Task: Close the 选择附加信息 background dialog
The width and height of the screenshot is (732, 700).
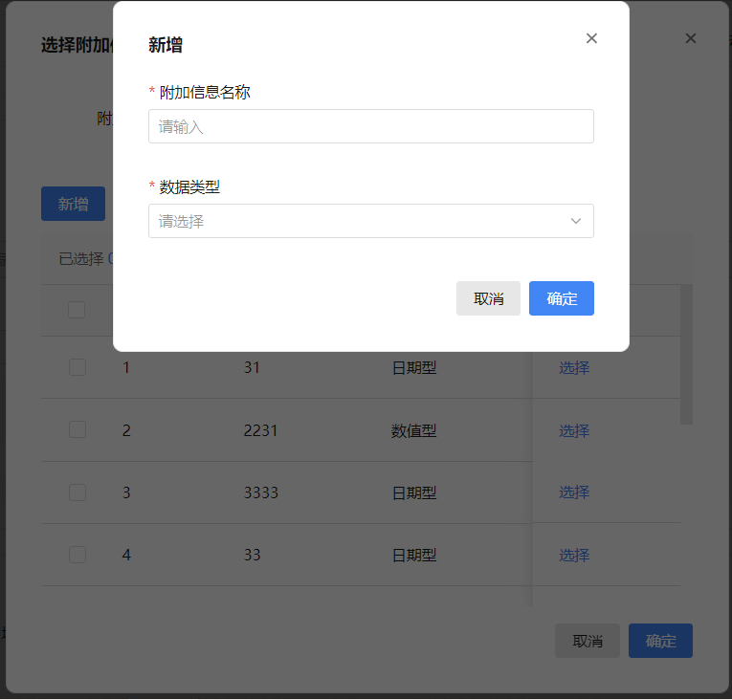Action: [691, 38]
